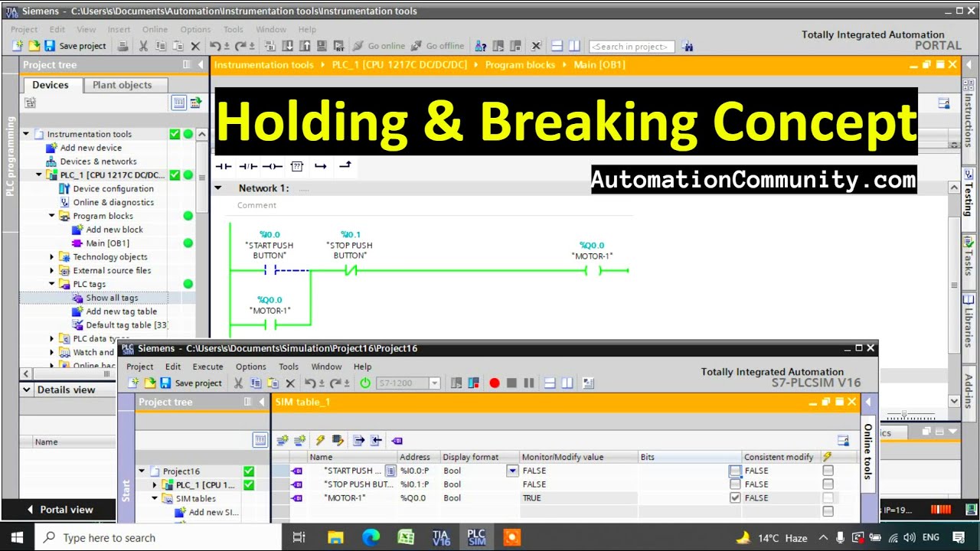Click inside the Search in project field

point(632,47)
